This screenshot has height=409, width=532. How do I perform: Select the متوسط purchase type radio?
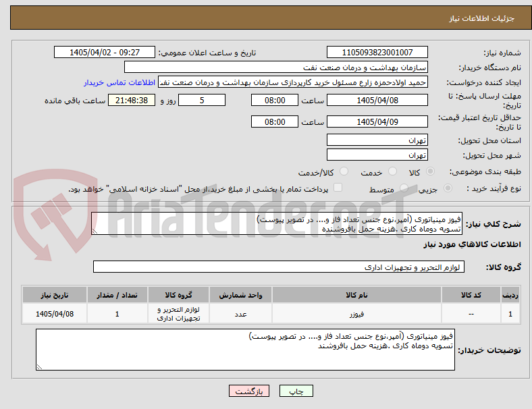[404, 188]
